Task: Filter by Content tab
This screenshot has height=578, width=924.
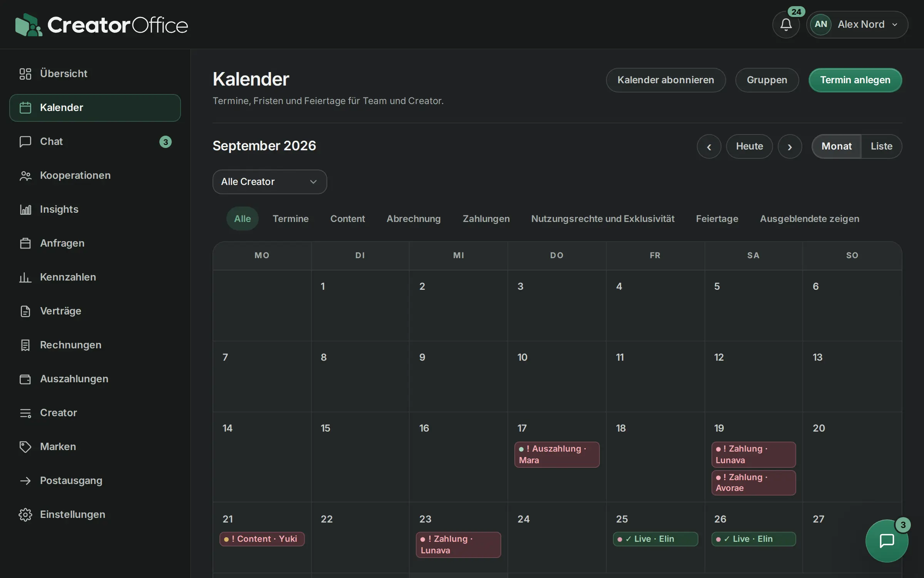Action: (347, 218)
